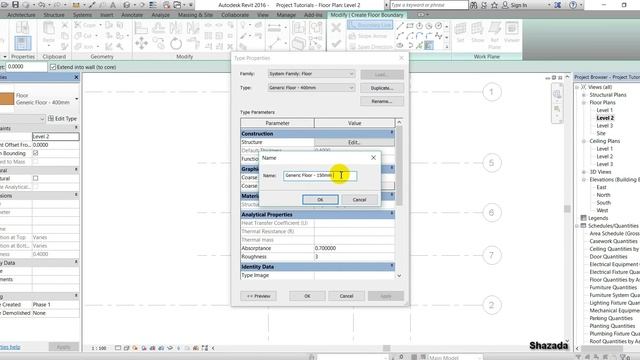Collapse Floor Plans node in Project Browser
This screenshot has height=360, width=640.
click(x=584, y=102)
